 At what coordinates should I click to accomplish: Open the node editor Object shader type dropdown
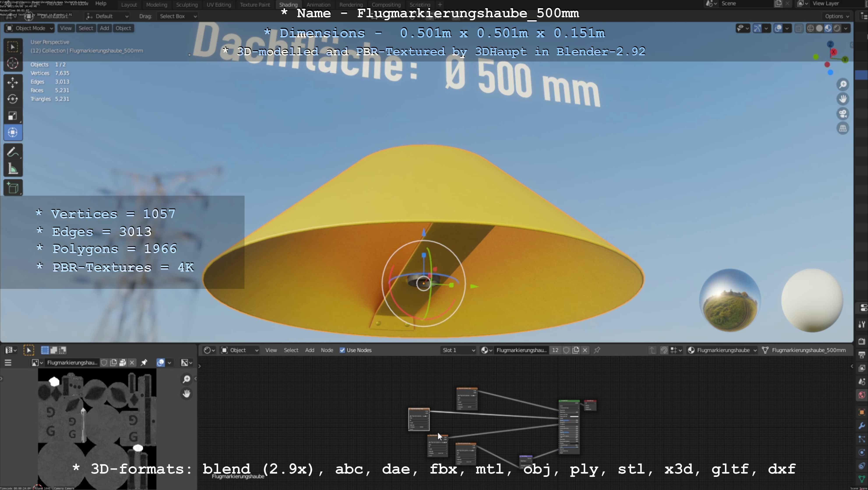[239, 350]
